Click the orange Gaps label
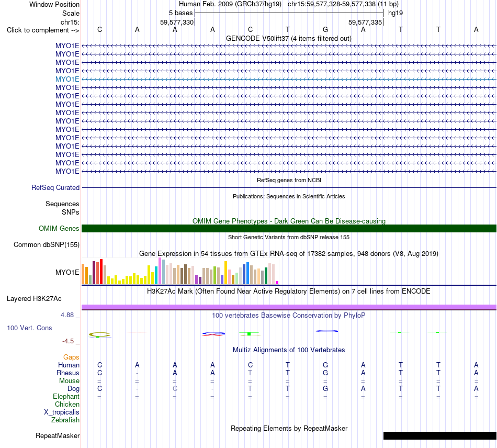The height and width of the screenshot is (448, 497). pyautogui.click(x=71, y=357)
